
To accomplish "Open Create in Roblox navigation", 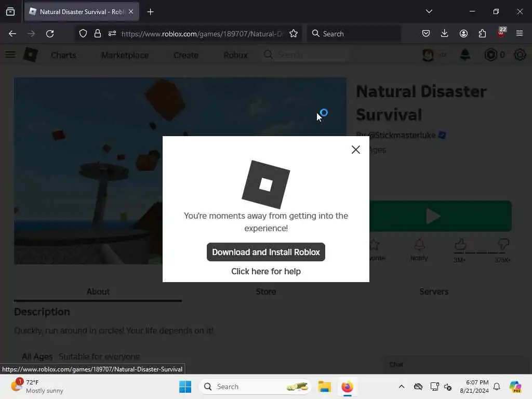I will [186, 55].
